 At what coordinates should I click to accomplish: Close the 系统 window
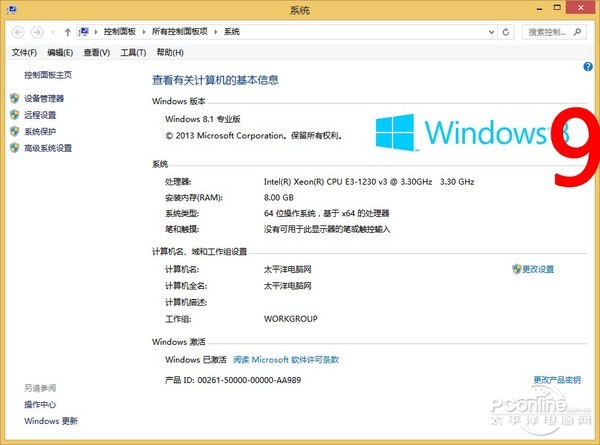click(580, 8)
